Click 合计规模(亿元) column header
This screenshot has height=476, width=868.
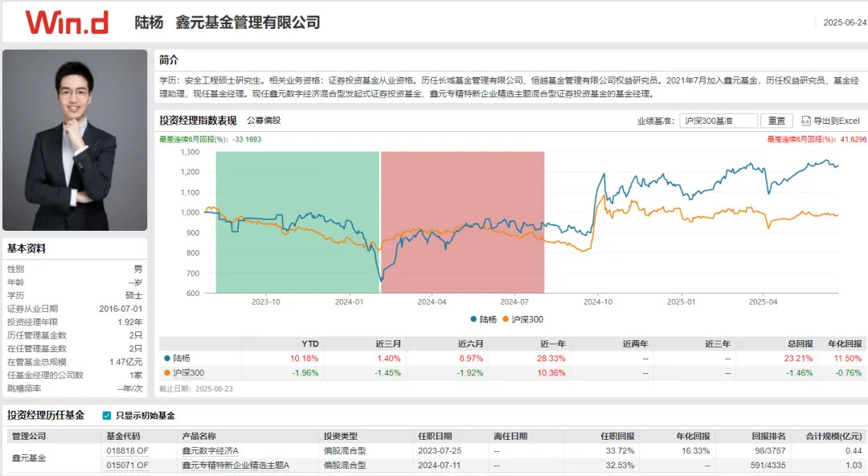coord(834,436)
